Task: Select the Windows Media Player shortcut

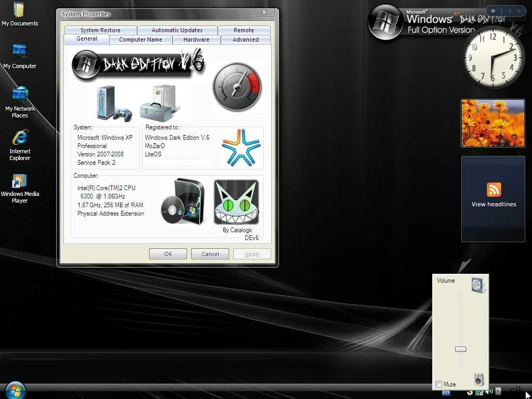Action: coord(20,188)
